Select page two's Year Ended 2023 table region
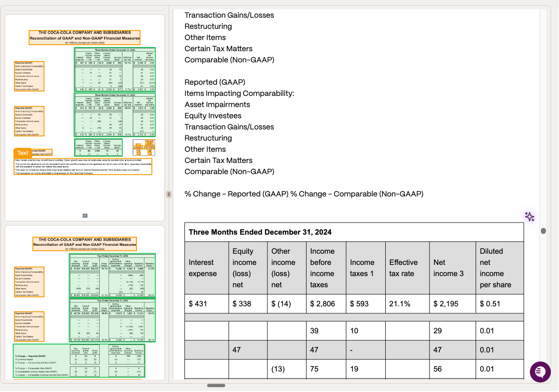 [x=112, y=320]
